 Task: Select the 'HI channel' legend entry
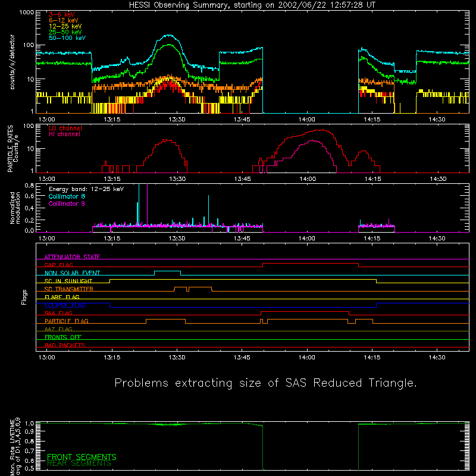pos(64,134)
